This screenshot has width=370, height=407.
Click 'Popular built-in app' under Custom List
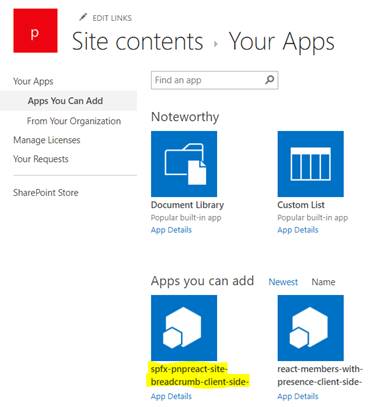pyautogui.click(x=313, y=218)
